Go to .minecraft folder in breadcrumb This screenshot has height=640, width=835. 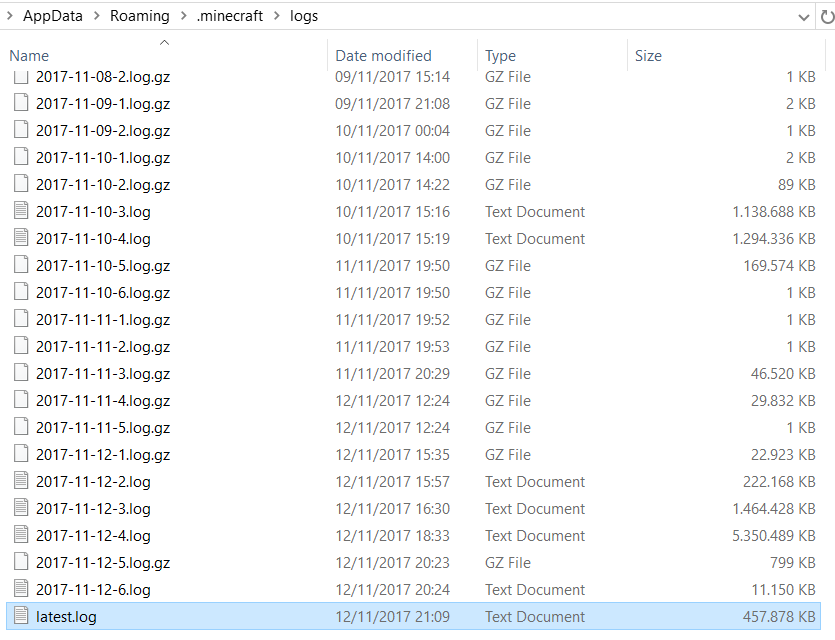(230, 16)
